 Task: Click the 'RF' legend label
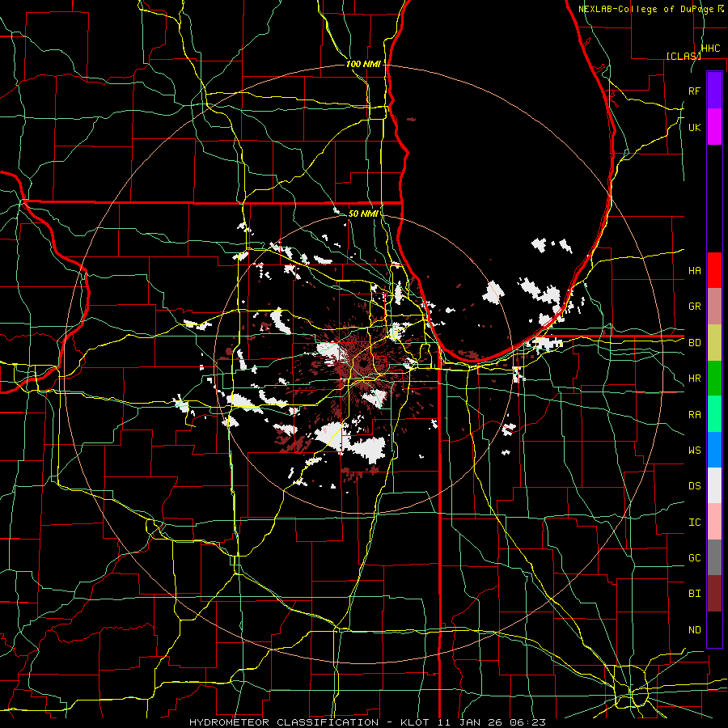click(x=694, y=91)
